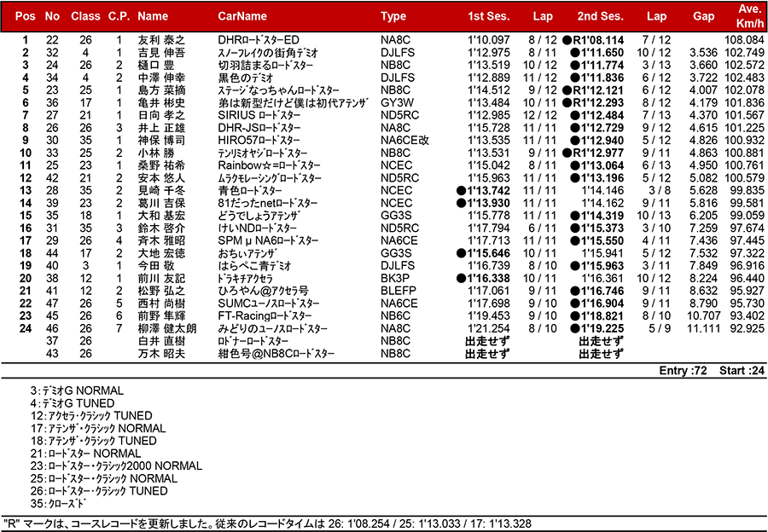Click class legend 21:ﾛｰﾄﾞｽﾀｰ NORMAL
The height and width of the screenshot is (532, 768).
click(85, 454)
